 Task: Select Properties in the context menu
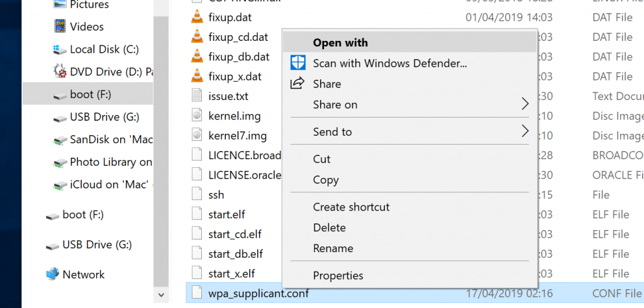tap(338, 275)
